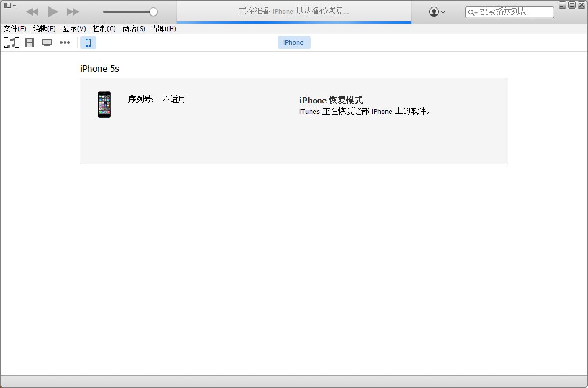Screen dimensions: 588x388
Task: Click the Fast-forward next track button
Action: tap(73, 12)
